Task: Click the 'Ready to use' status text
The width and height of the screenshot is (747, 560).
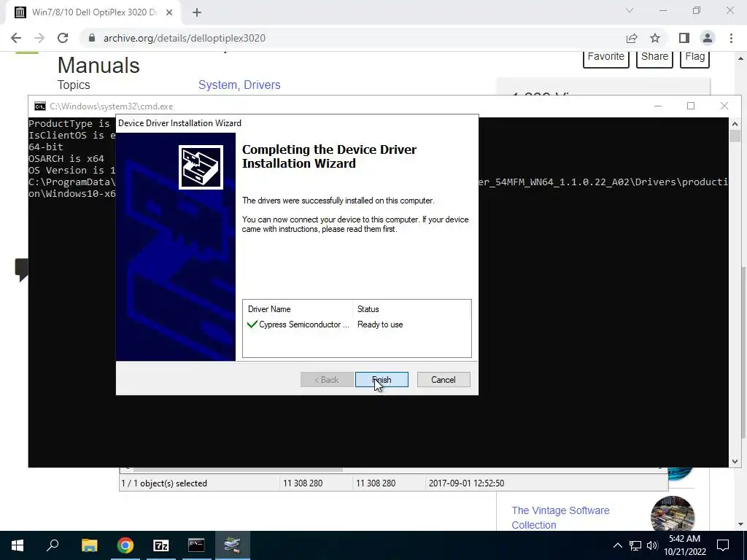Action: [380, 324]
